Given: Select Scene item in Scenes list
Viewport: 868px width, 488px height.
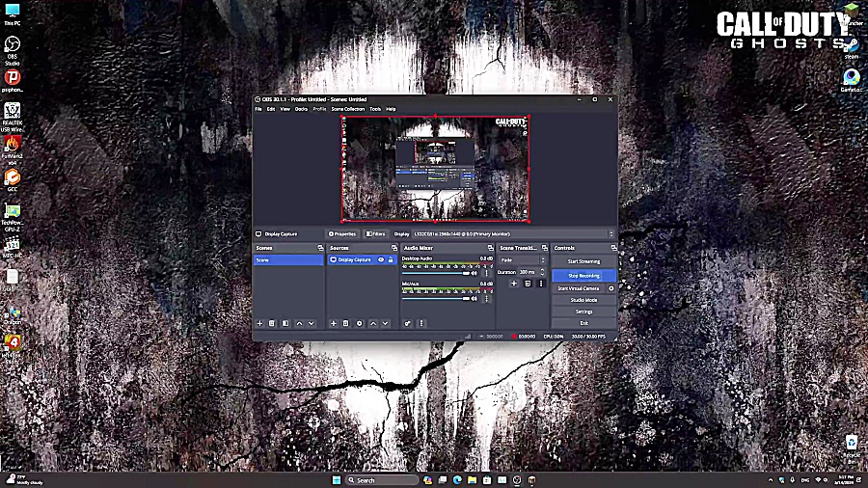Looking at the screenshot, I should (288, 260).
